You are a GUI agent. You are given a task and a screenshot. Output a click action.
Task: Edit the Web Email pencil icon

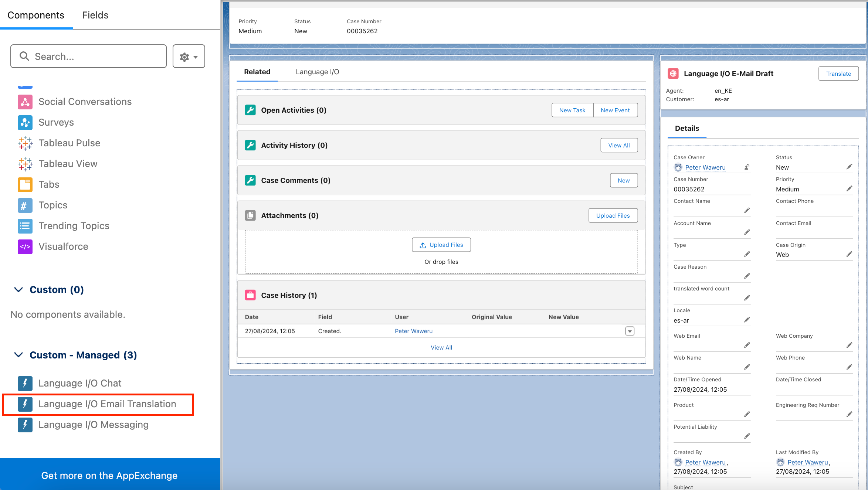(747, 345)
